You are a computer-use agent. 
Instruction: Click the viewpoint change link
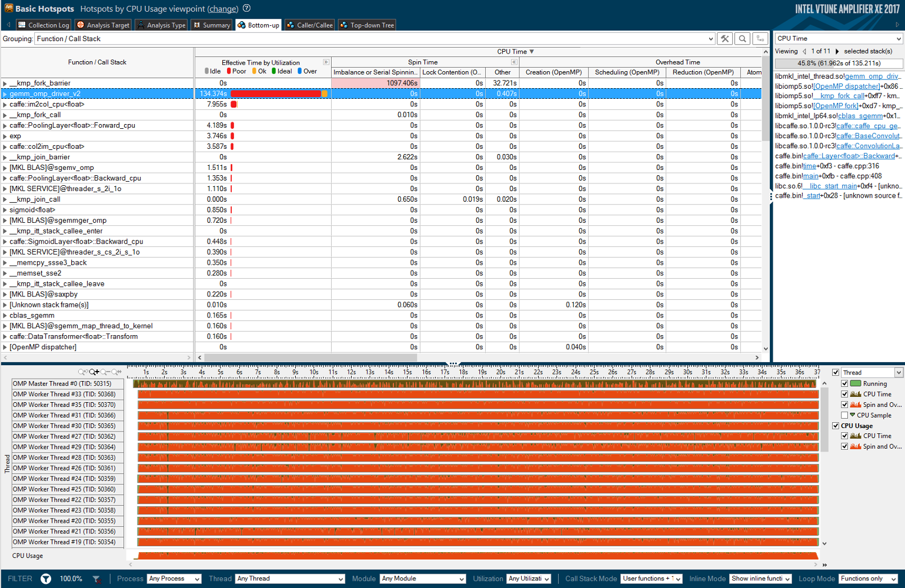click(x=223, y=9)
